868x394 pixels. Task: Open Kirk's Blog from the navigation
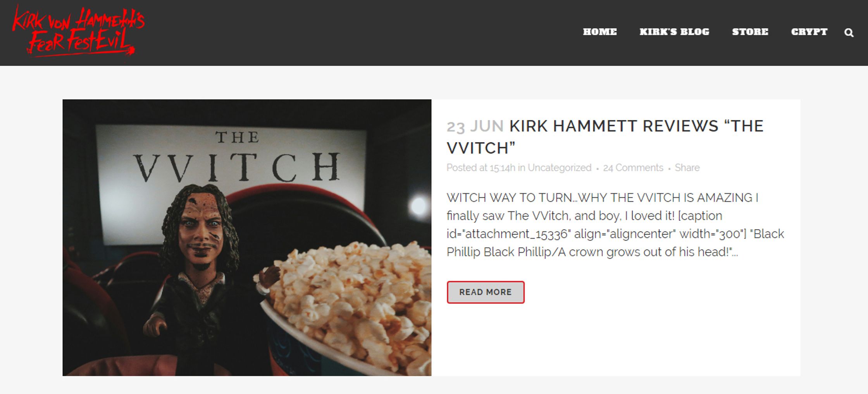(674, 32)
